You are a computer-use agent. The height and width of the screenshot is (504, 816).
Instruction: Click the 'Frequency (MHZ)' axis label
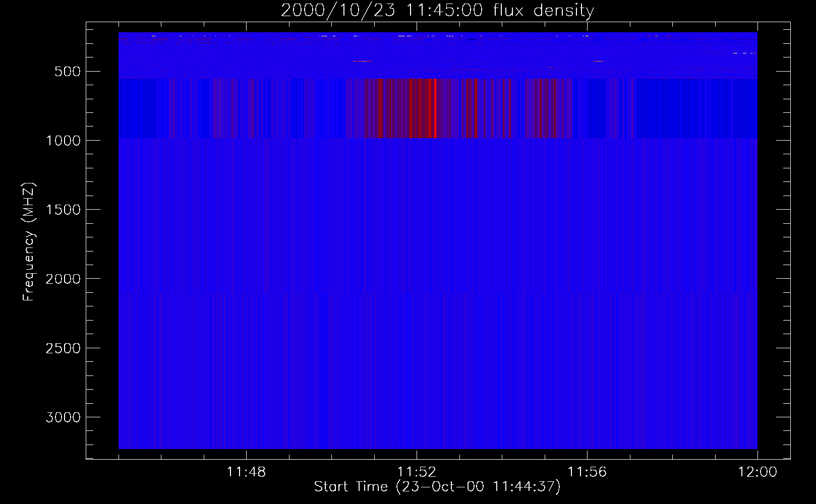(x=29, y=241)
